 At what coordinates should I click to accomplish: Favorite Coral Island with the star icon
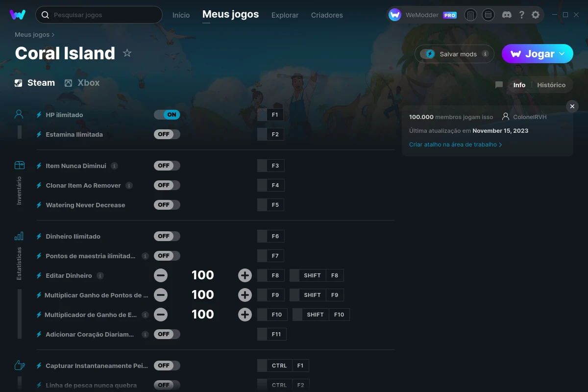coord(127,53)
